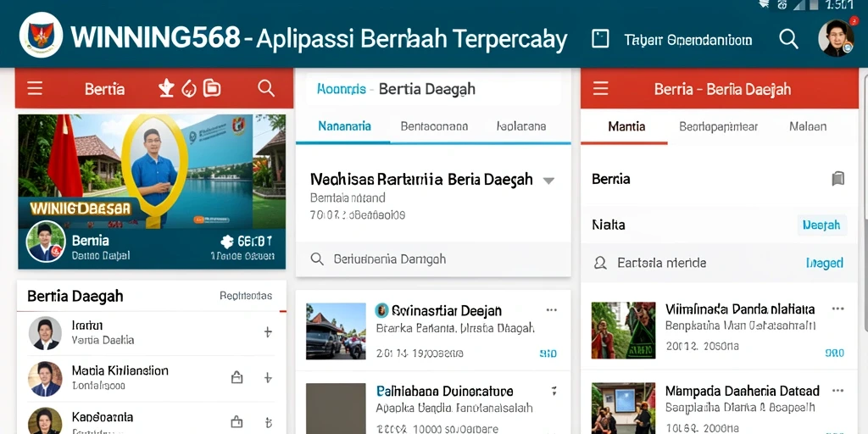Screen dimensions: 868x434
Task: Open the profile avatar in the top header
Action: pos(836,37)
